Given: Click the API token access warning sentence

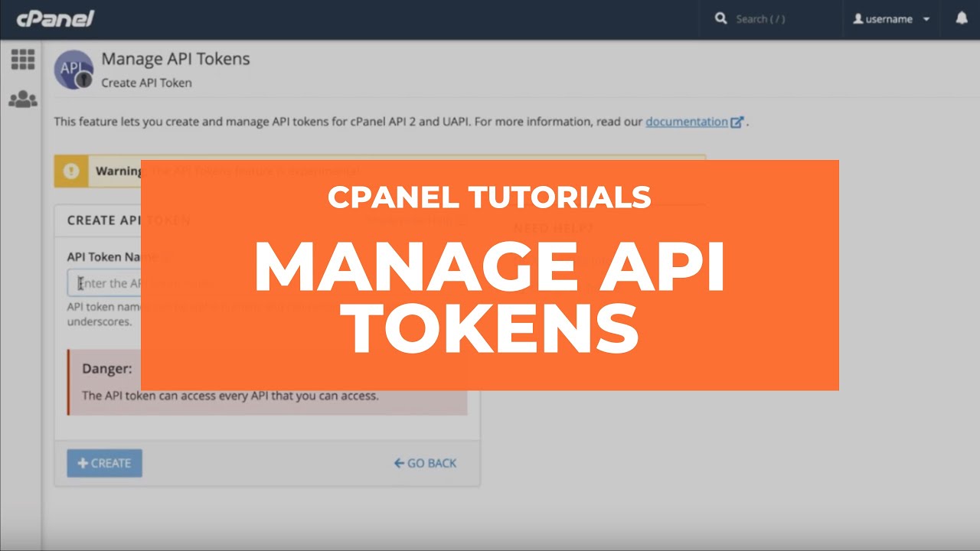Looking at the screenshot, I should click(x=230, y=396).
